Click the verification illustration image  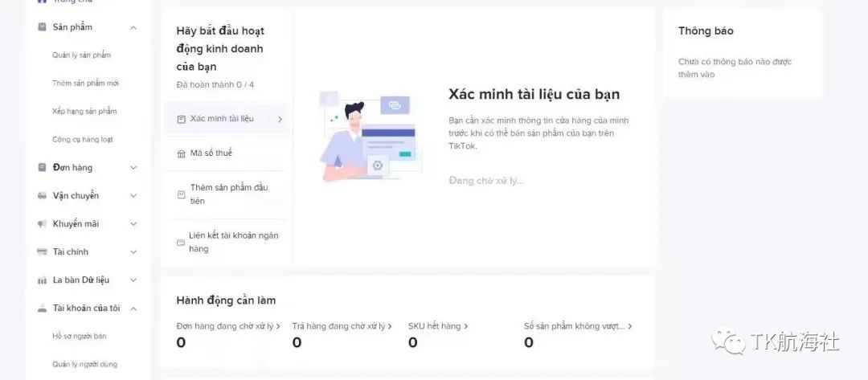tap(369, 137)
